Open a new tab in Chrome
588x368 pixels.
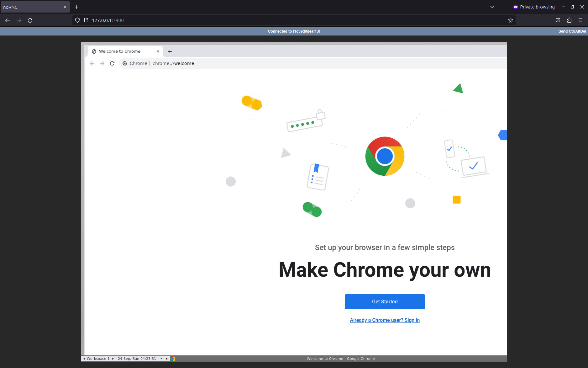click(170, 51)
